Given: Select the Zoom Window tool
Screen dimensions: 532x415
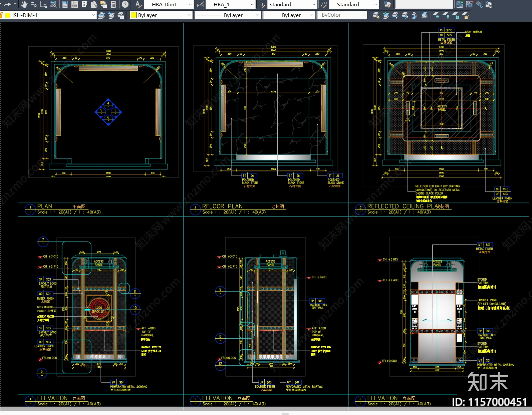Looking at the screenshot, I should click(43, 4).
